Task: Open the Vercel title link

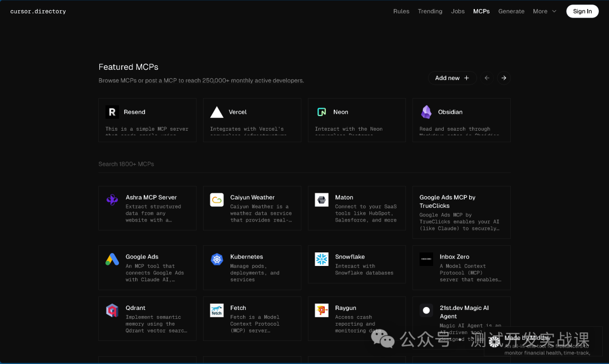Action: coord(237,112)
